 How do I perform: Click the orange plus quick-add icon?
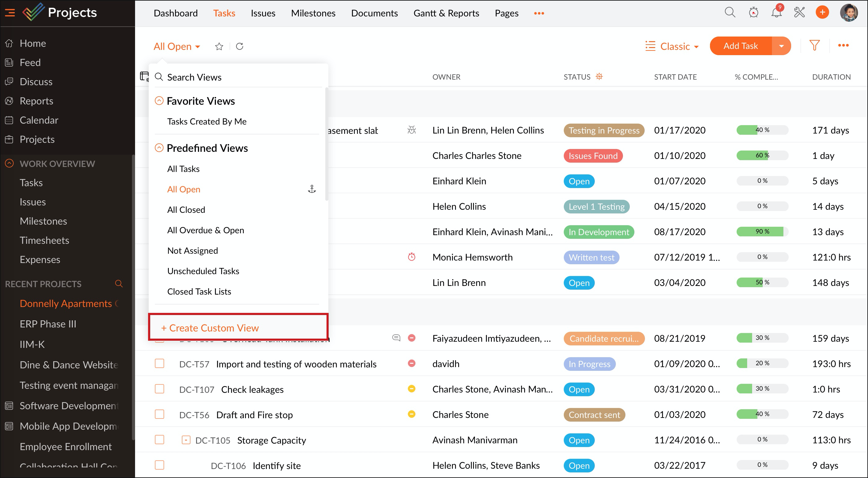coord(822,13)
